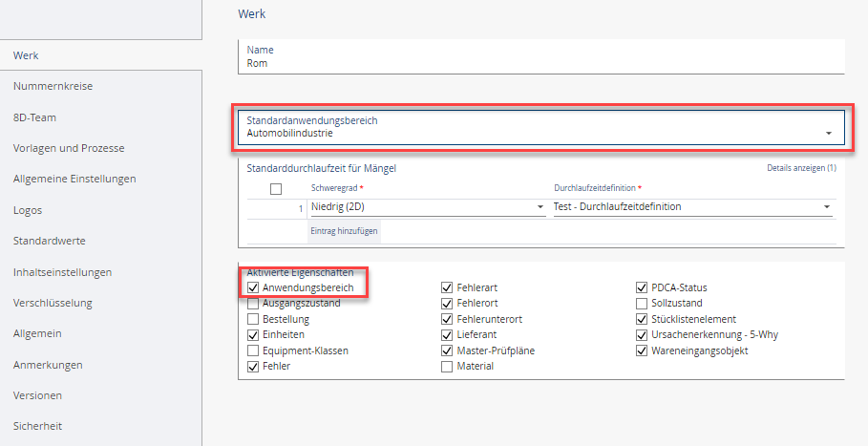Expand the Schweregrad dropdown Niedrig (2D)
This screenshot has width=868, height=446.
click(428, 206)
